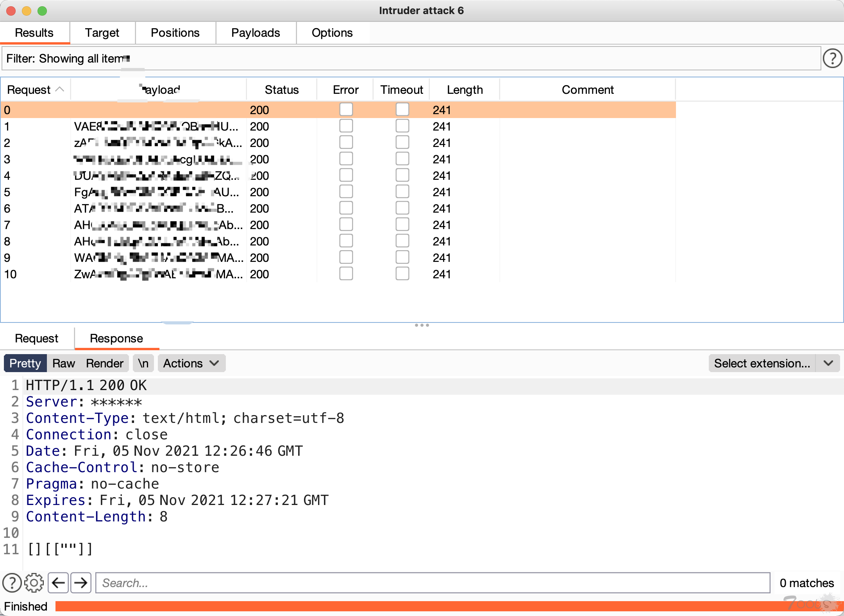Click the filter bar help icon
The image size is (844, 616).
832,59
